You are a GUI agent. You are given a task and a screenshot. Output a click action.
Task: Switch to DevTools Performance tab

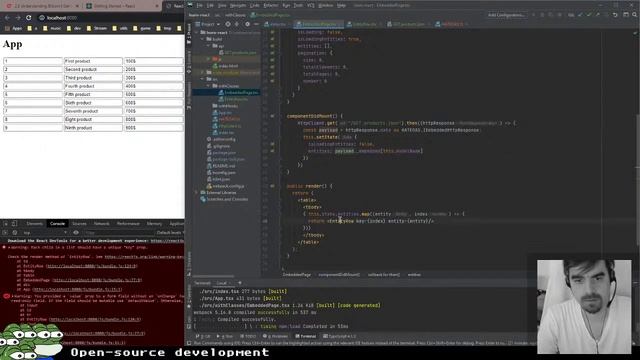pyautogui.click(x=128, y=224)
